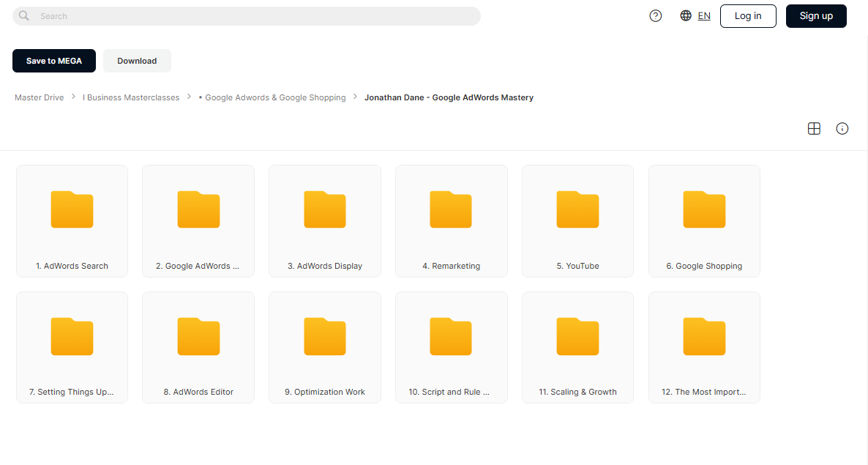Switch to grid view layout icon
This screenshot has height=465, width=868.
click(x=814, y=128)
